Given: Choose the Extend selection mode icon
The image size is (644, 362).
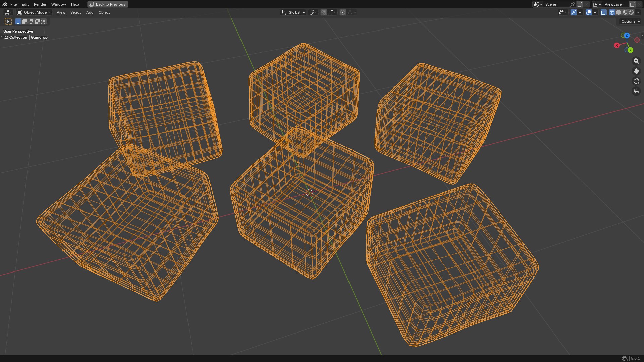Looking at the screenshot, I should tap(24, 21).
